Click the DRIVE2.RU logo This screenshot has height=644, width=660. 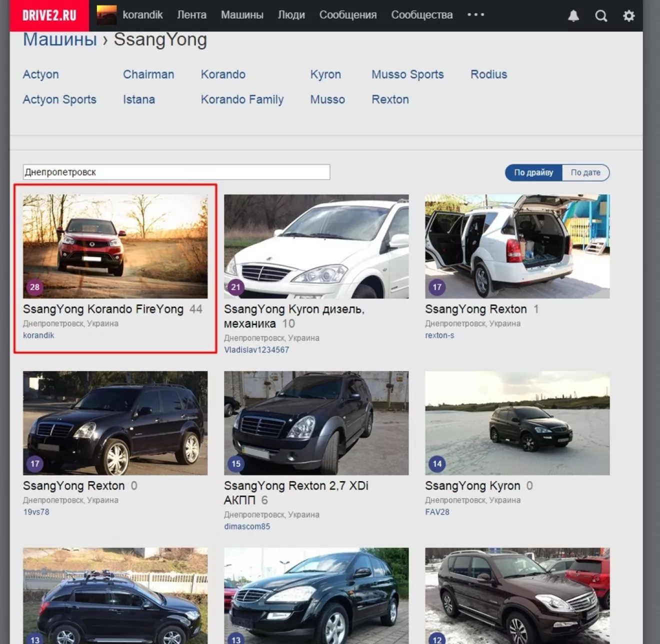pyautogui.click(x=49, y=15)
